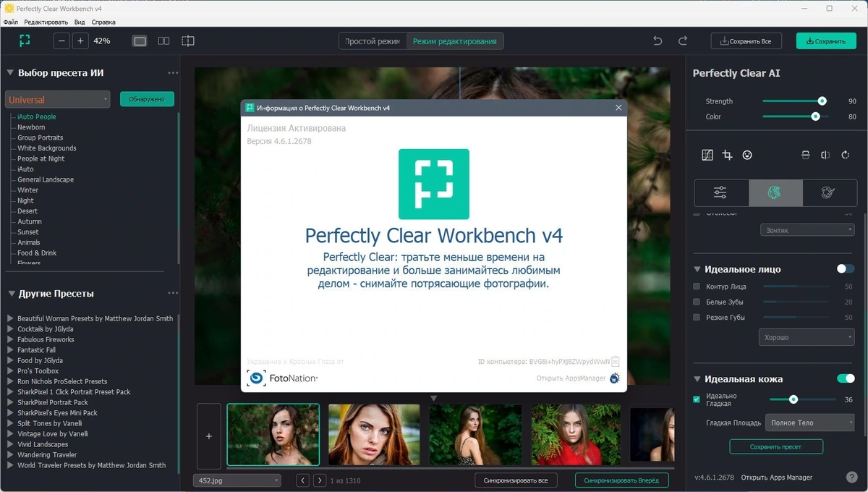Image resolution: width=868 pixels, height=492 pixels.
Task: Collapse the filmstrip with the triangle handle
Action: 434,398
